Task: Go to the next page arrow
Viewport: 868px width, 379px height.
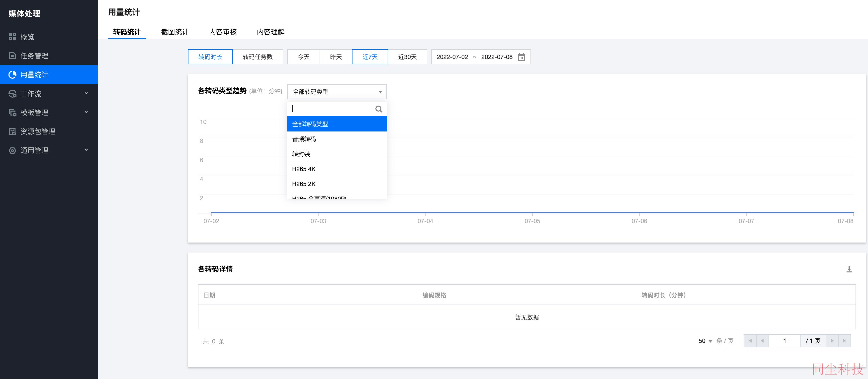Action: (x=832, y=341)
